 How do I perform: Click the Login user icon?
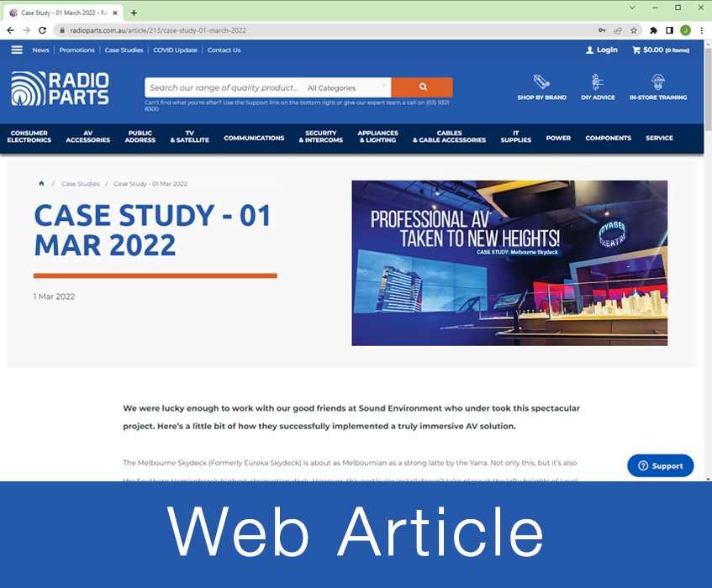(589, 50)
